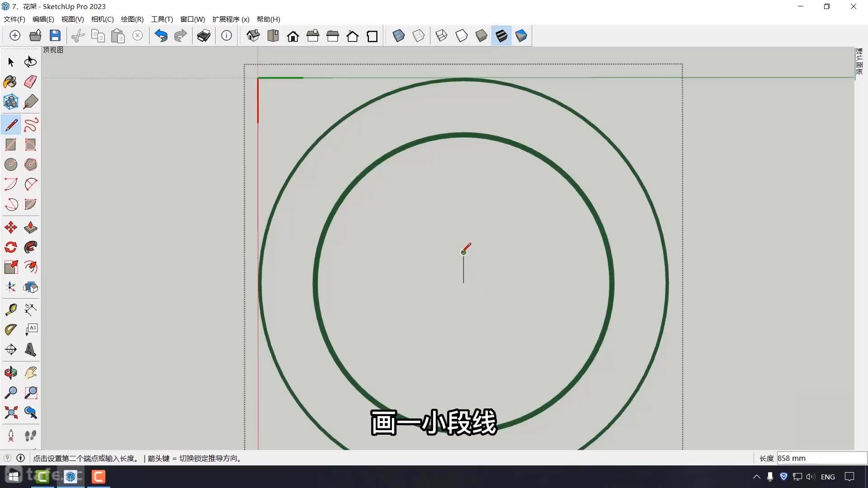The width and height of the screenshot is (868, 488).
Task: Redo the last undone action
Action: coord(181,36)
